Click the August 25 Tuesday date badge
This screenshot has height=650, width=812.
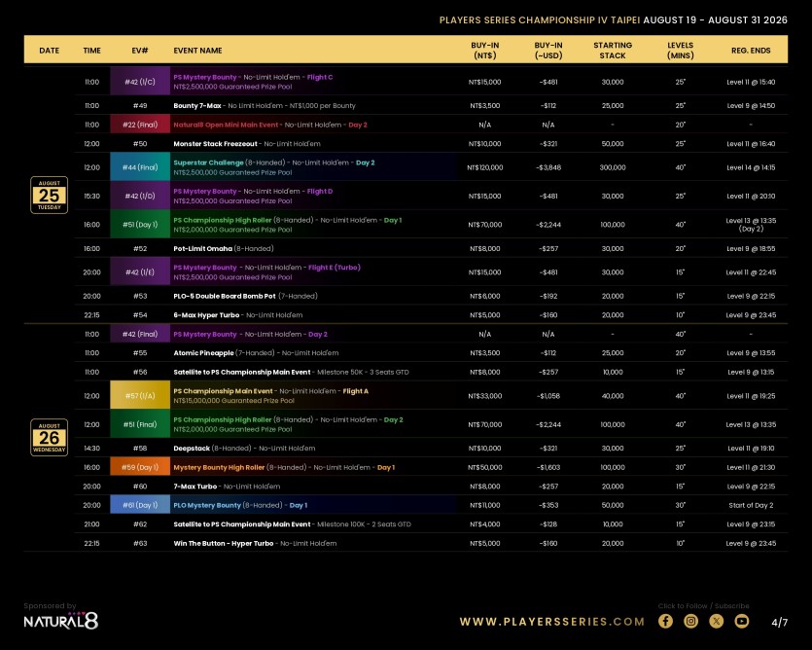pos(50,195)
